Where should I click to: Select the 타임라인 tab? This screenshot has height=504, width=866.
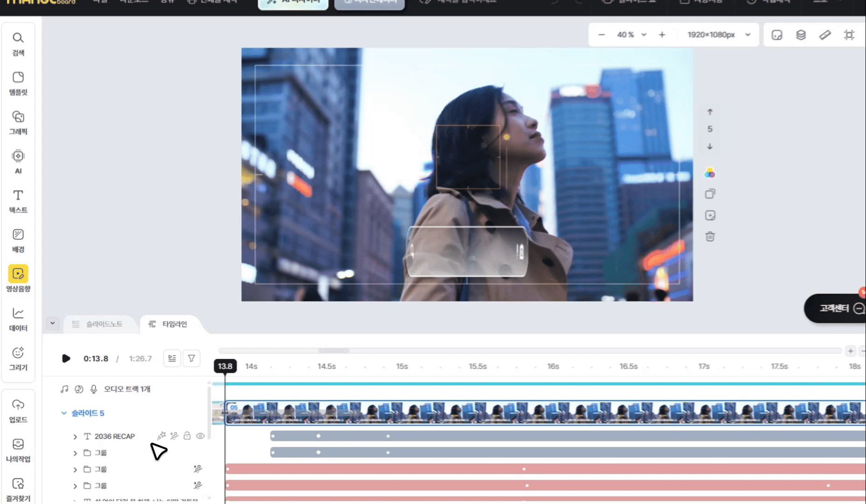[x=168, y=324]
